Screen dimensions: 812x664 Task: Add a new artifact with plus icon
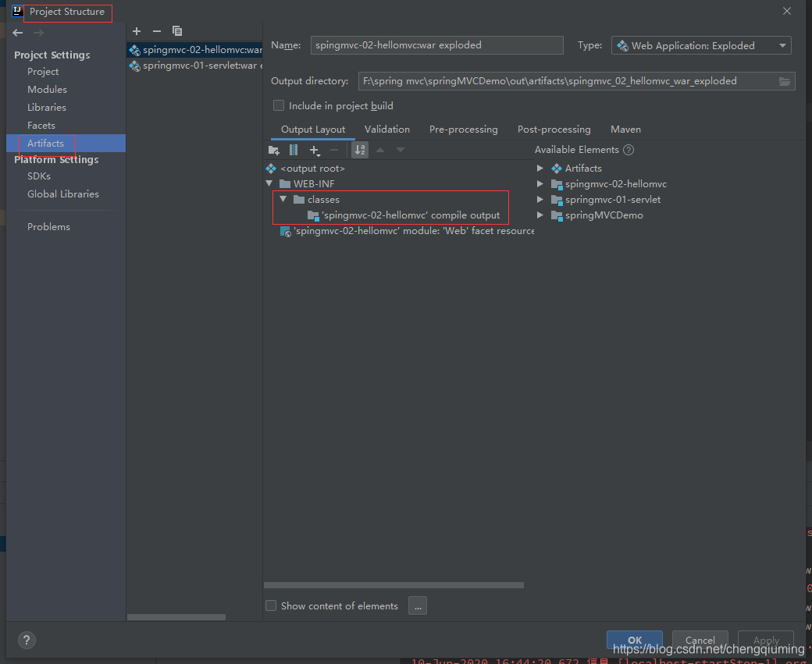[137, 31]
